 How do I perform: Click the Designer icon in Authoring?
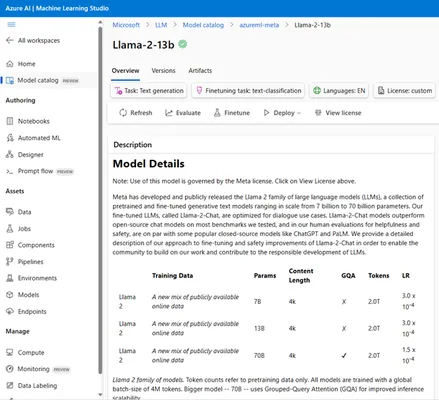coord(10,154)
